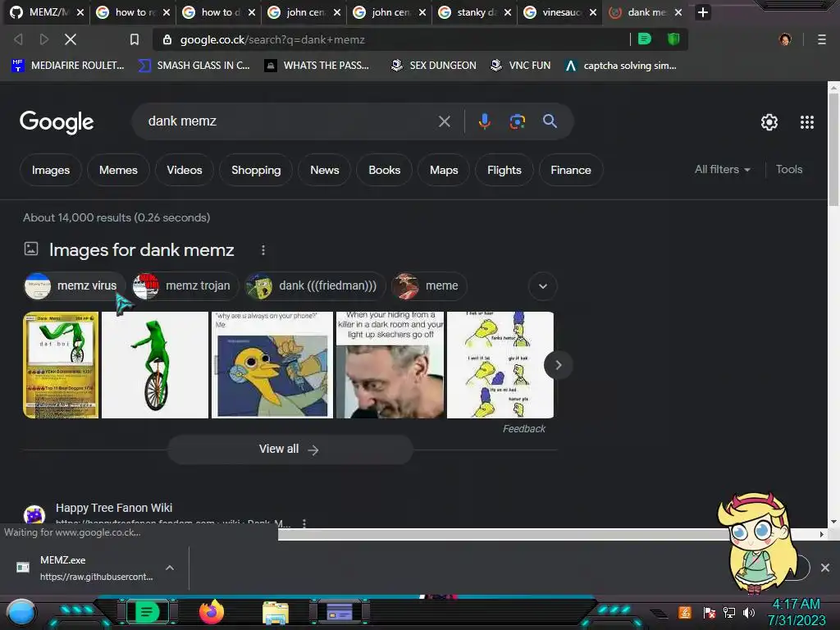The width and height of the screenshot is (840, 630).
Task: Open the Google apps grid
Action: (807, 122)
